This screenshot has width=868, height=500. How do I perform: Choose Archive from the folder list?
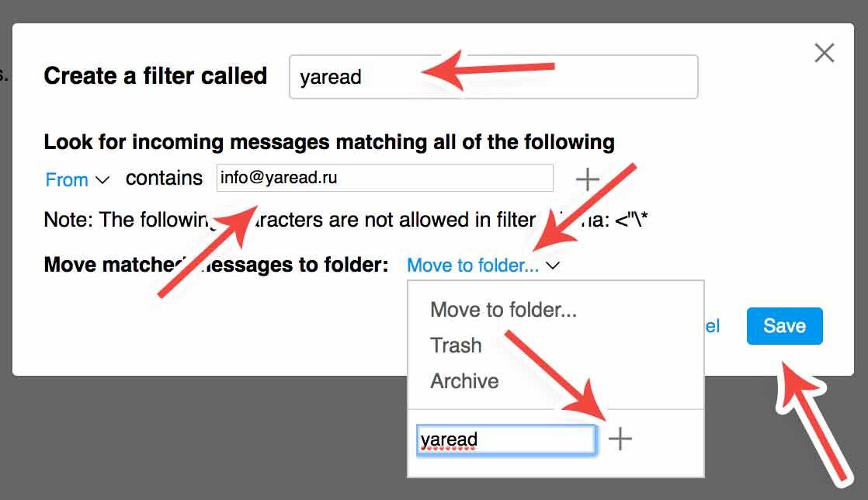pos(464,381)
